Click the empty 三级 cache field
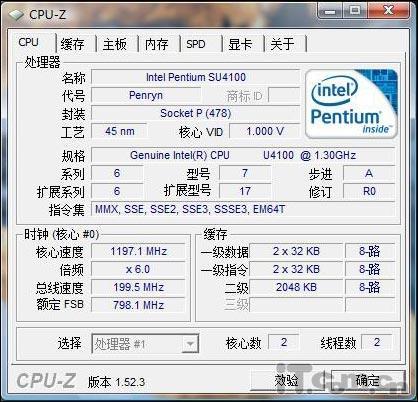 pyautogui.click(x=296, y=305)
